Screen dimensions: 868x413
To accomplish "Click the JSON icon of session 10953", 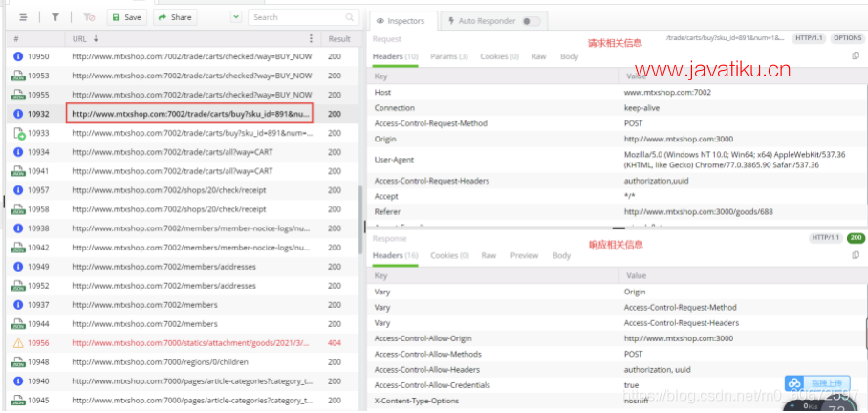I will pos(18,76).
